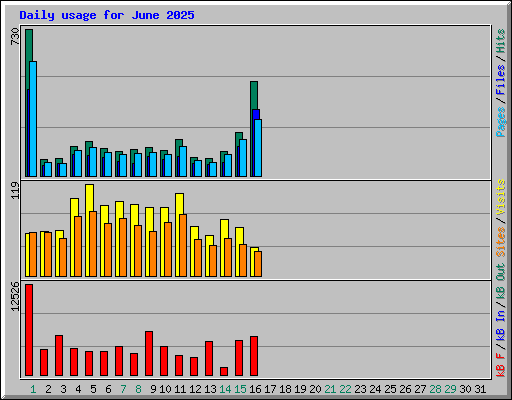Click the day 1 label on the axis
This screenshot has width=512, height=400.
coord(33,389)
